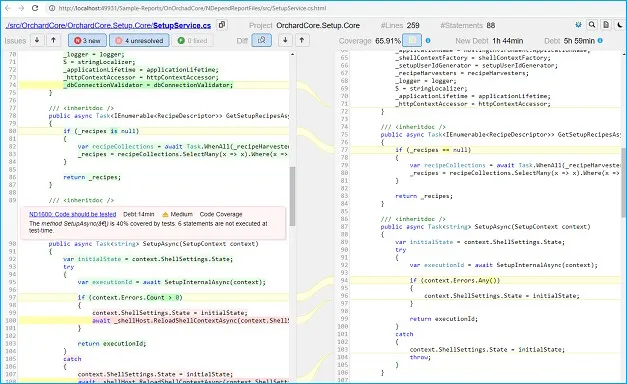The image size is (627, 384).
Task: Click the #Lines 259 value
Action: (x=413, y=25)
